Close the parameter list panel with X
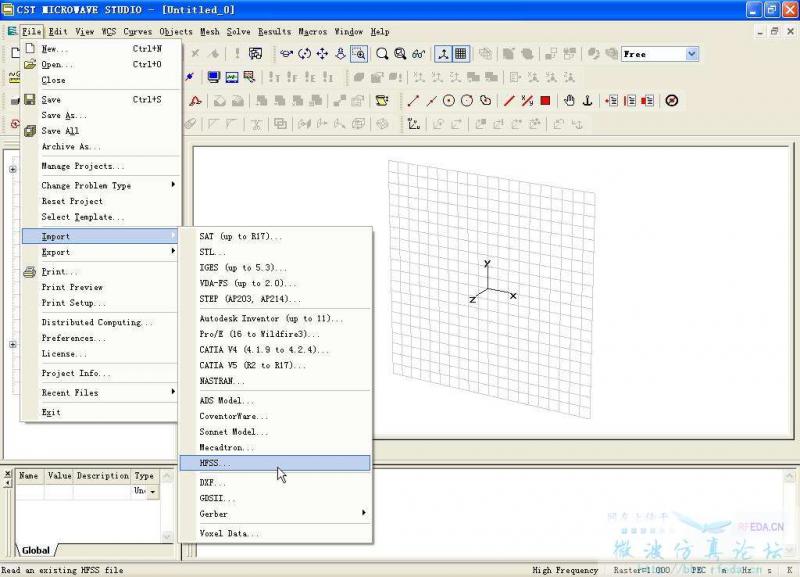The height and width of the screenshot is (577, 800). pos(8,474)
